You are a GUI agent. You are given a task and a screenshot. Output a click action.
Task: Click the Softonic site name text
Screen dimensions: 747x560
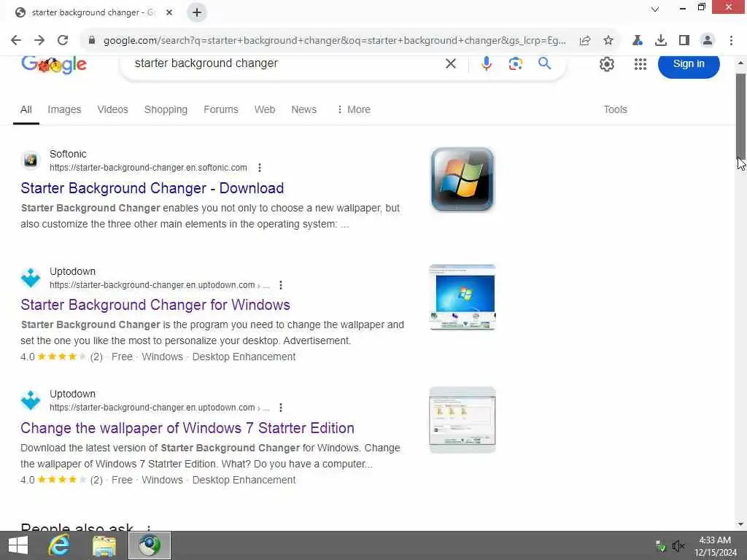pyautogui.click(x=68, y=154)
